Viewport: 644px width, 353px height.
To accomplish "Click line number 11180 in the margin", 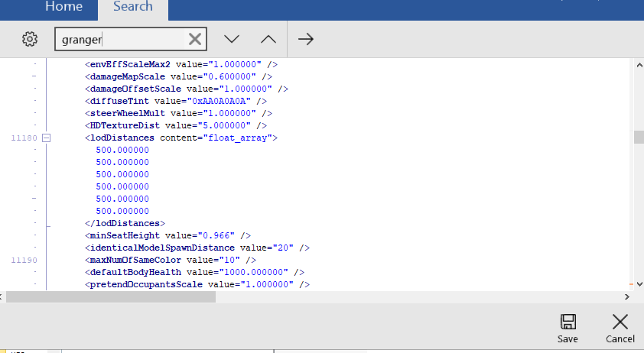I will click(22, 138).
